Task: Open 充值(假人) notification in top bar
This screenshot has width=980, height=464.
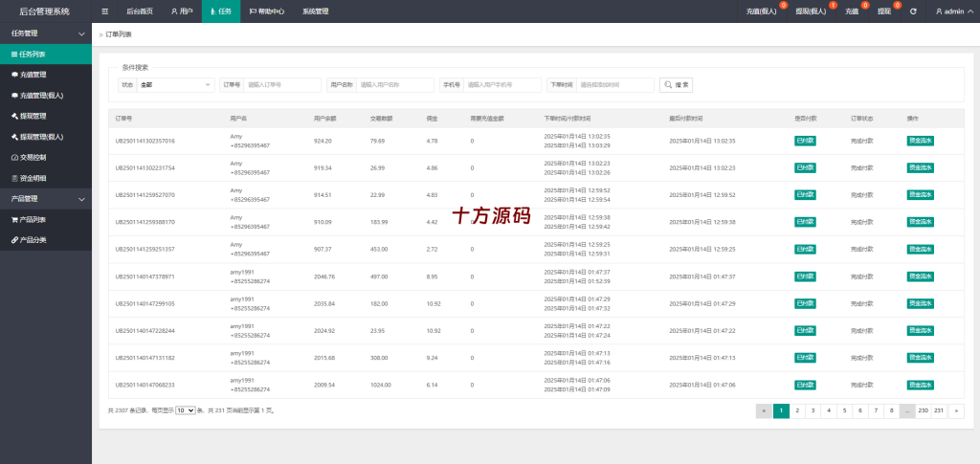Action: click(x=761, y=11)
